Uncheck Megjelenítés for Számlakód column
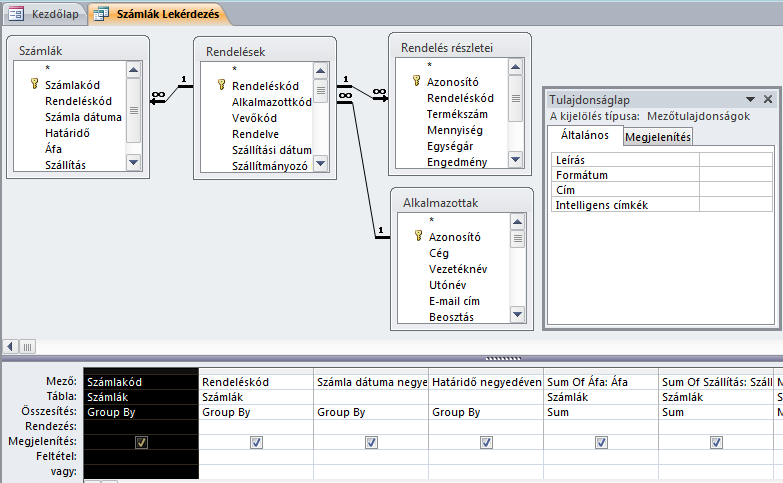This screenshot has width=783, height=483. pyautogui.click(x=141, y=443)
